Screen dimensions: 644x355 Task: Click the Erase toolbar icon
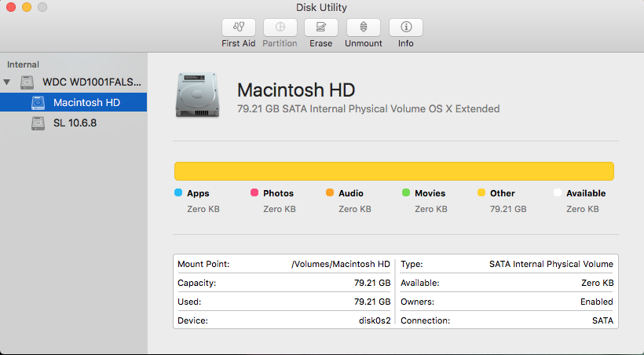pyautogui.click(x=320, y=27)
